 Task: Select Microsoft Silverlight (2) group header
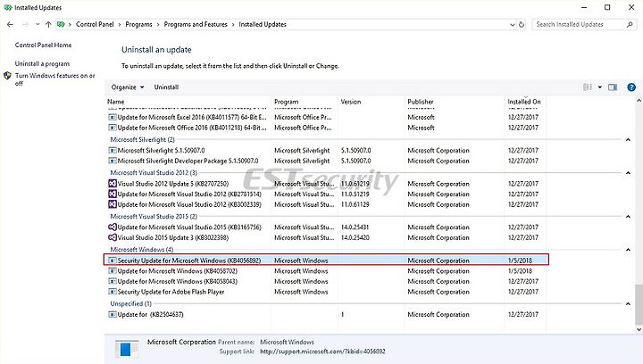point(142,139)
